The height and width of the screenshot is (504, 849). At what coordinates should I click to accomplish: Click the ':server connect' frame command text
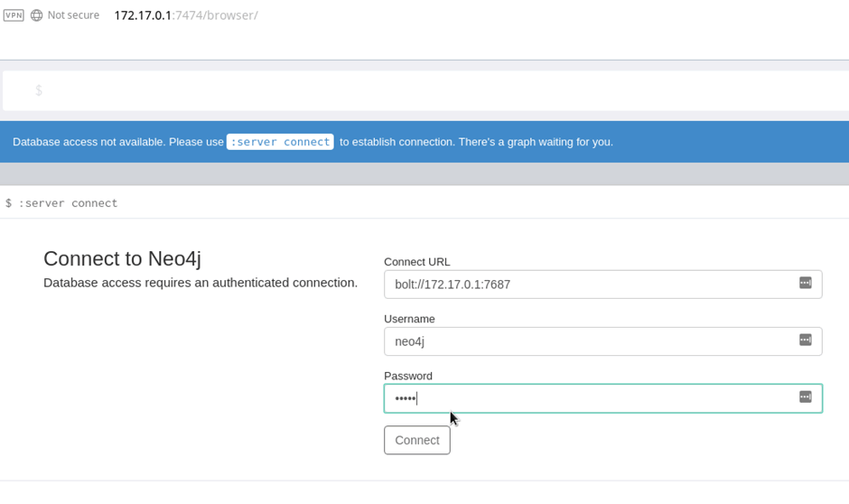[x=68, y=203]
